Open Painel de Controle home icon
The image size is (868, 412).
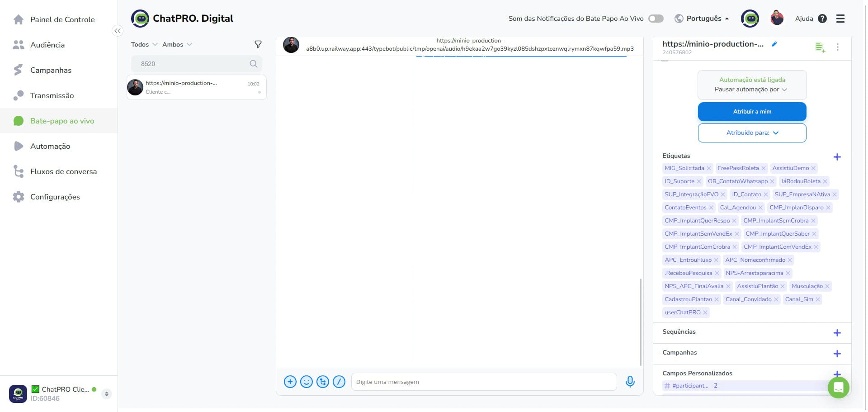[19, 19]
